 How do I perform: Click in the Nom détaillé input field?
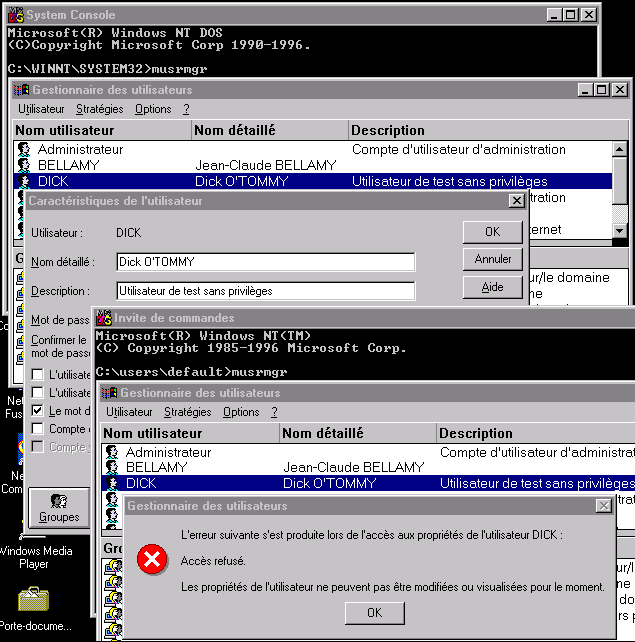(266, 262)
